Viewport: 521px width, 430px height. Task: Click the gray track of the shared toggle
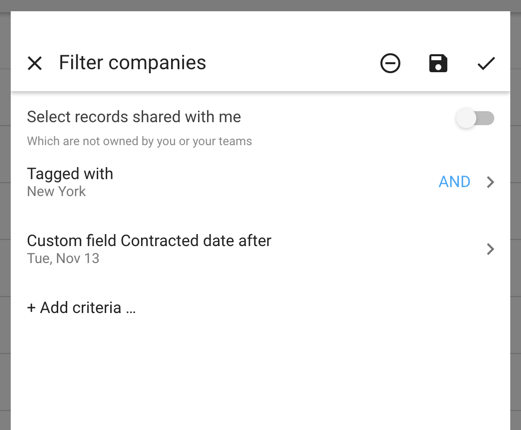[485, 118]
